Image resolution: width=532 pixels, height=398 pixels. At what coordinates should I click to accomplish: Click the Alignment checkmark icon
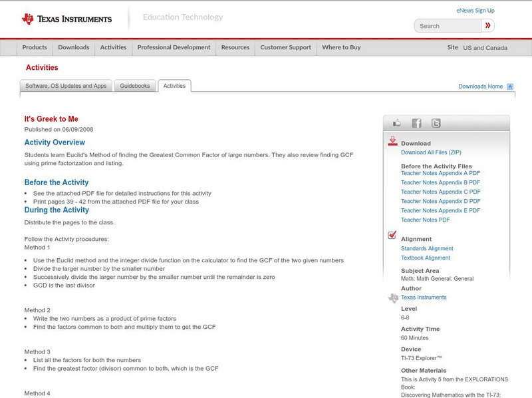point(392,236)
